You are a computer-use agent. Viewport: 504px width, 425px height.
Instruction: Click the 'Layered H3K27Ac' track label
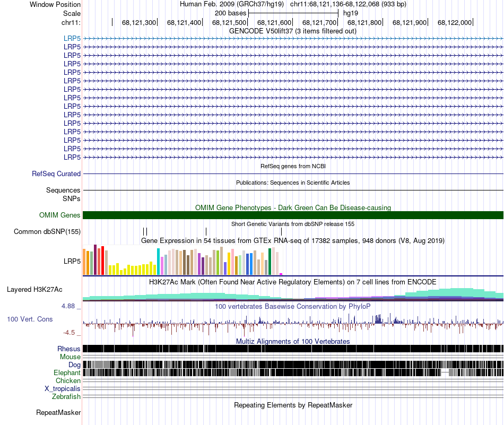[34, 289]
